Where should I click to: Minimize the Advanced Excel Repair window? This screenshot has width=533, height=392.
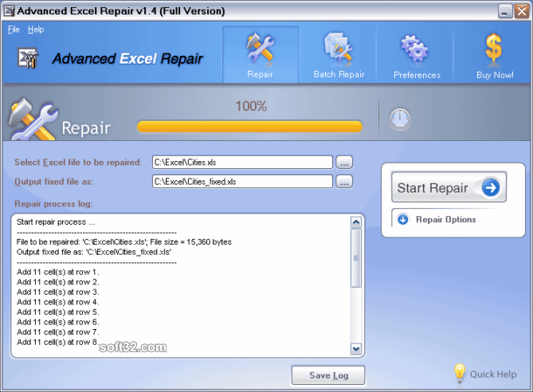tap(505, 11)
